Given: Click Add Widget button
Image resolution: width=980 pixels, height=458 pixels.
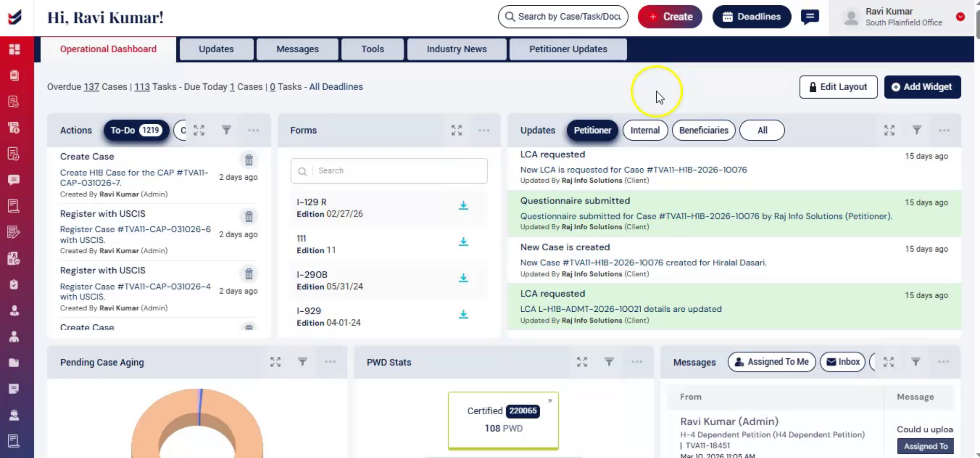Looking at the screenshot, I should click(922, 87).
